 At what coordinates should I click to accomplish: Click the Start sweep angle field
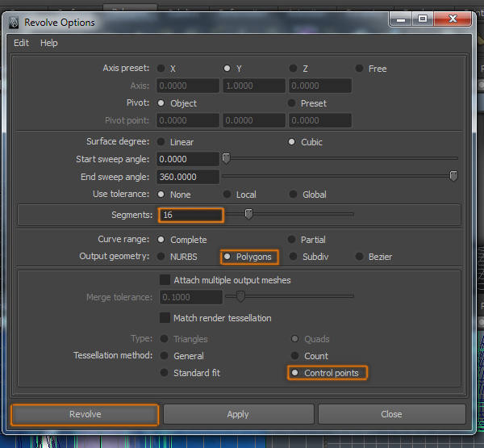[188, 159]
